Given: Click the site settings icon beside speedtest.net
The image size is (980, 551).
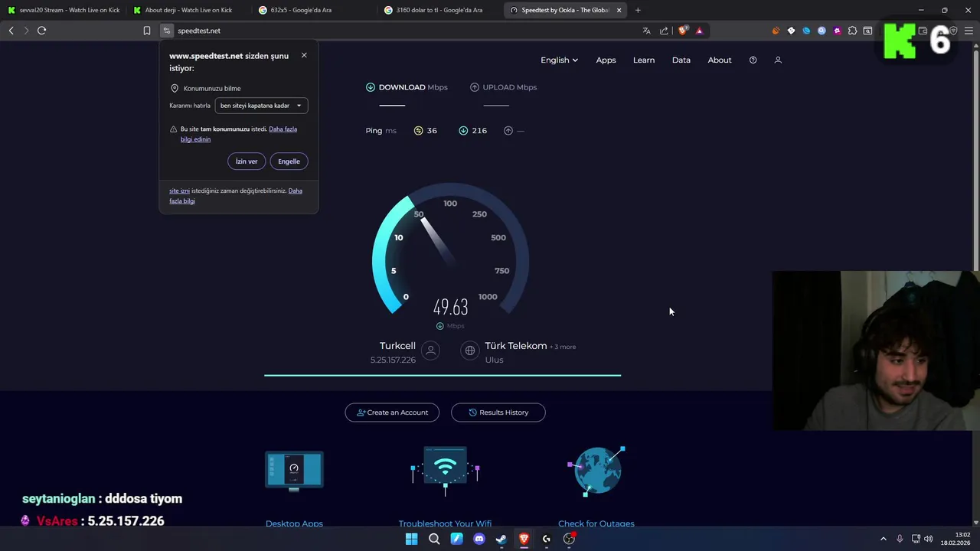Looking at the screenshot, I should [167, 31].
